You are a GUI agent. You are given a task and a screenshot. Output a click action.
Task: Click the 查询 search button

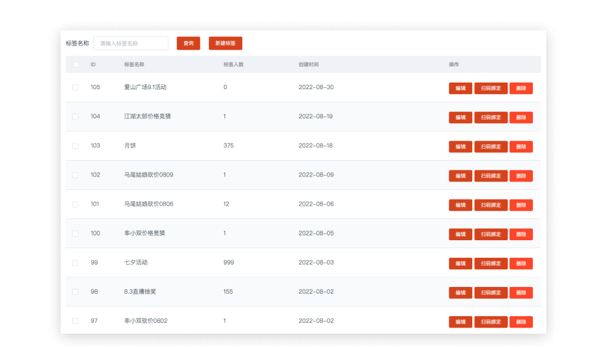[x=188, y=43]
